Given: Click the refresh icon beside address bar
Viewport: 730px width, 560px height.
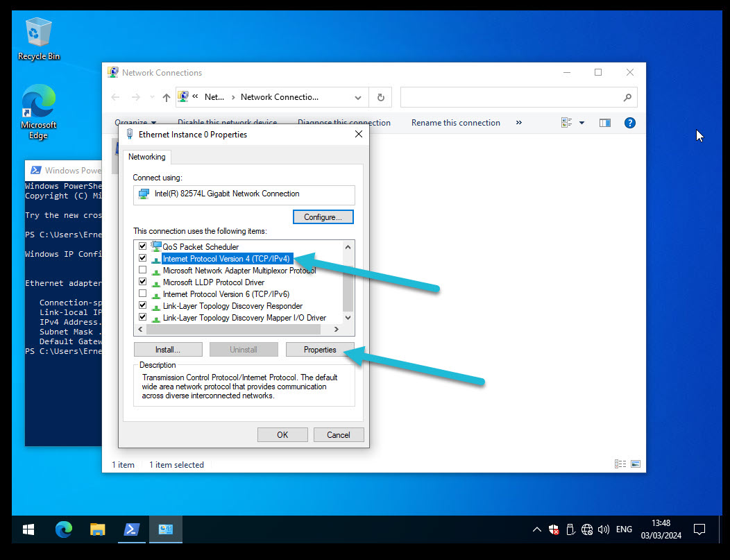Looking at the screenshot, I should (x=380, y=98).
